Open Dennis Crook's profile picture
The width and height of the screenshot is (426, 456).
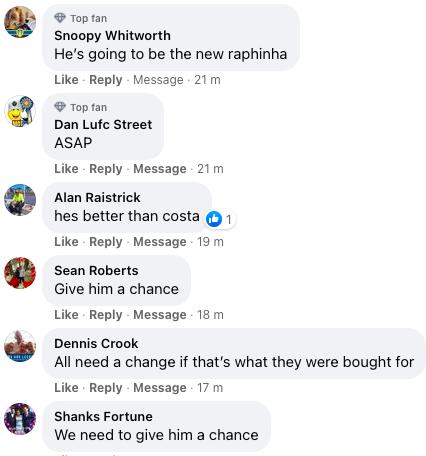coord(20,346)
